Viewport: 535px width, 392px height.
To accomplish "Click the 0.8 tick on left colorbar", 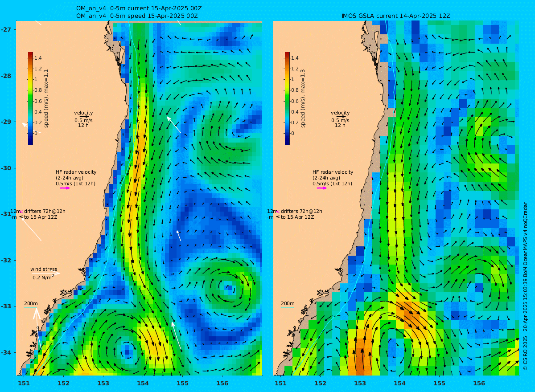I will [x=38, y=90].
